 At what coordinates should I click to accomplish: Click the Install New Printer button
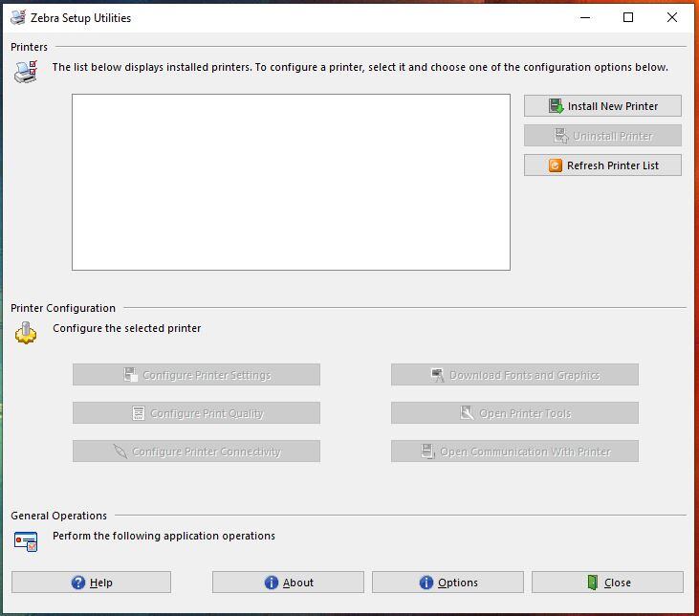(602, 106)
